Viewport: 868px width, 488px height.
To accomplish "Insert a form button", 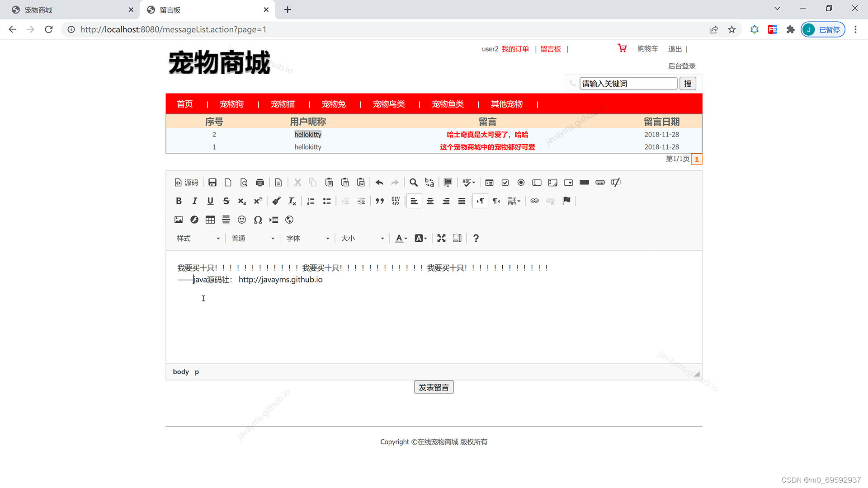I will pyautogui.click(x=584, y=183).
